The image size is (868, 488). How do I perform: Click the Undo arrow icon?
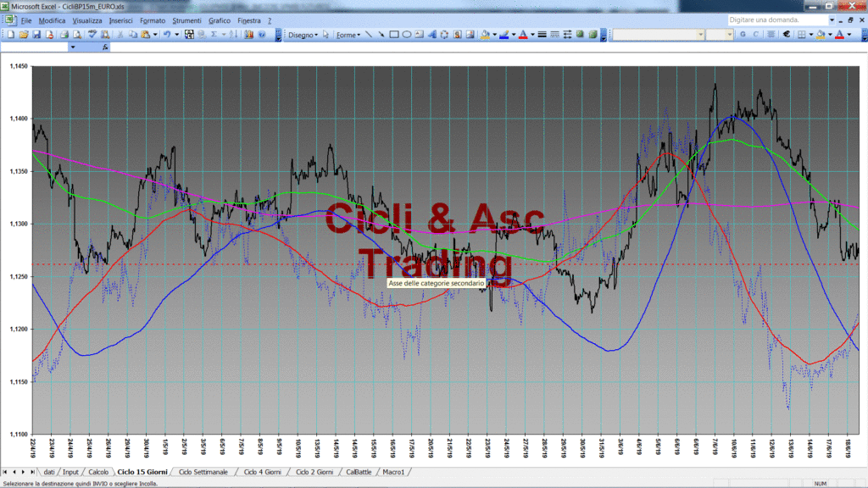pos(167,35)
